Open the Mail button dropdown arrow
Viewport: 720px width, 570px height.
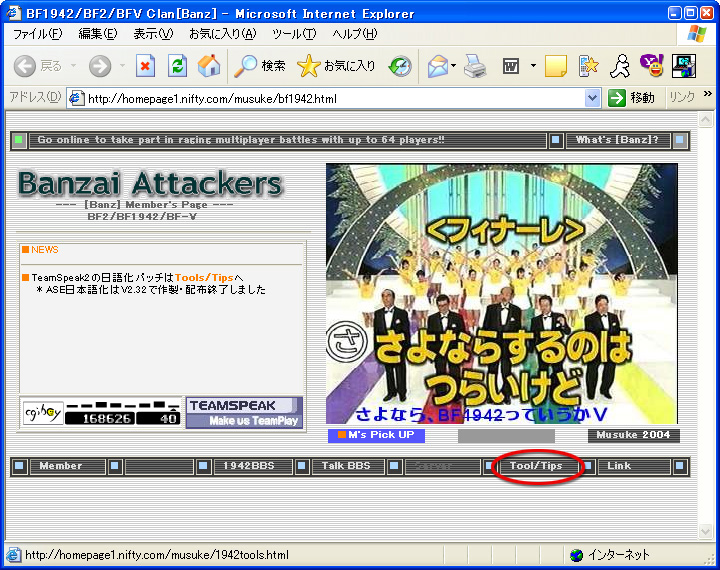pos(453,67)
